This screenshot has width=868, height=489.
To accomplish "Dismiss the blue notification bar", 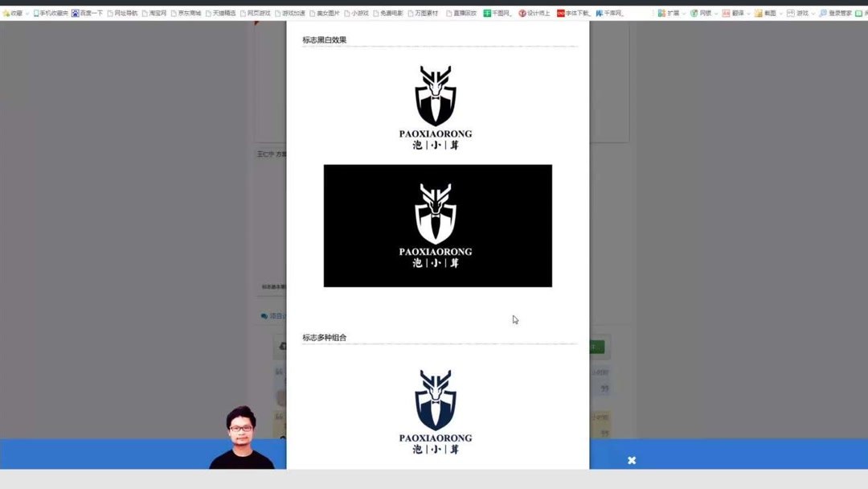I will click(x=632, y=460).
